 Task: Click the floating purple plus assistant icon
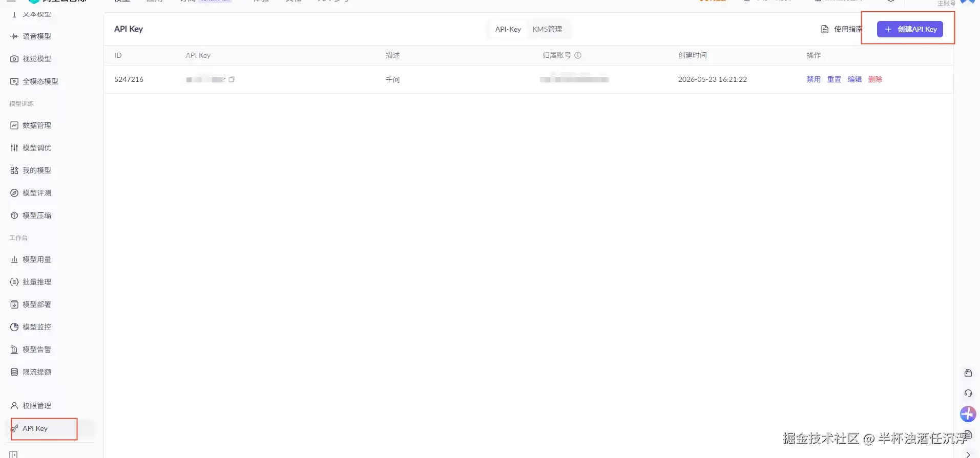[x=968, y=413]
